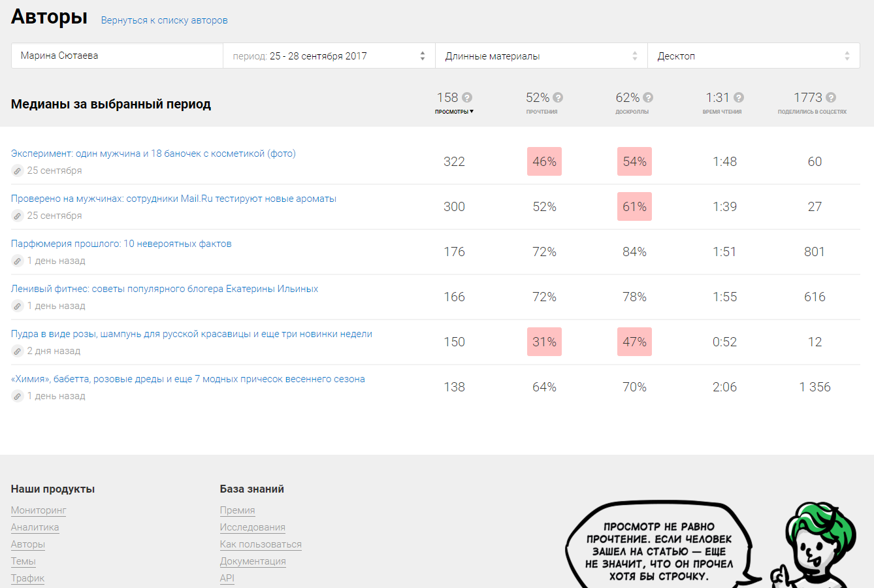Open article 'Проверено на мужчинах: сотрудники Mail.Ru'
The height and width of the screenshot is (588, 874).
click(x=174, y=199)
